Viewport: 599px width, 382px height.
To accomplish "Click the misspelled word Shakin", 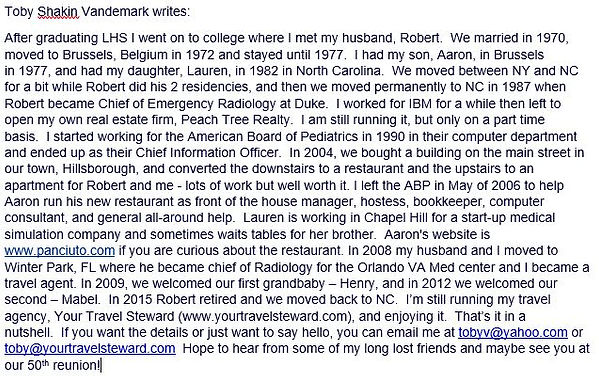I will click(58, 11).
